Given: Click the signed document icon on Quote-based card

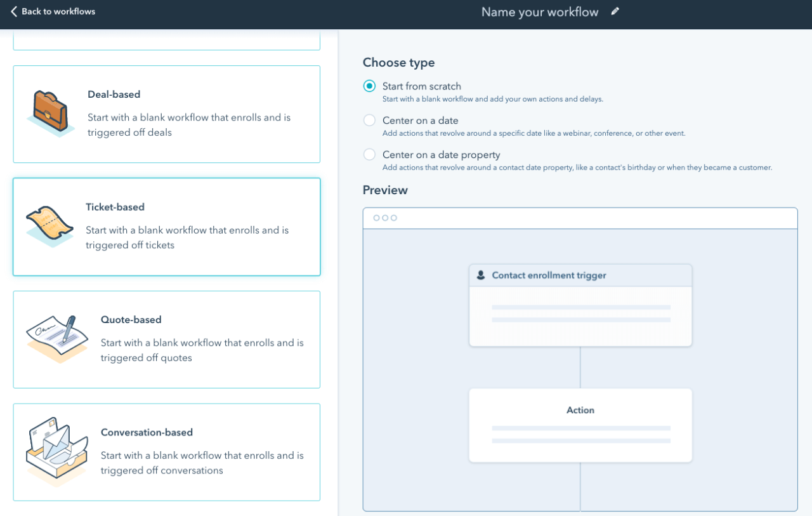Looking at the screenshot, I should (56, 339).
